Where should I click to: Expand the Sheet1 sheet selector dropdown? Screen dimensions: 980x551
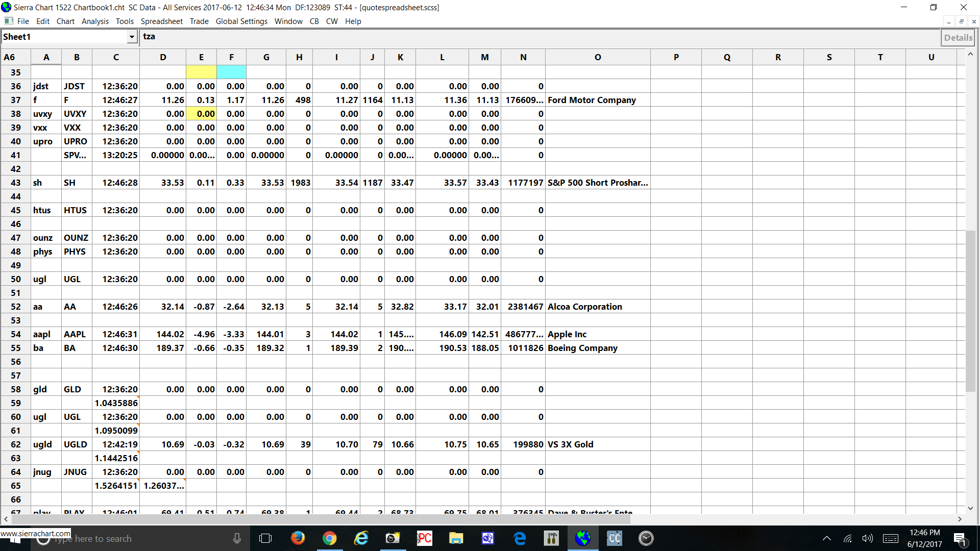[x=132, y=37]
